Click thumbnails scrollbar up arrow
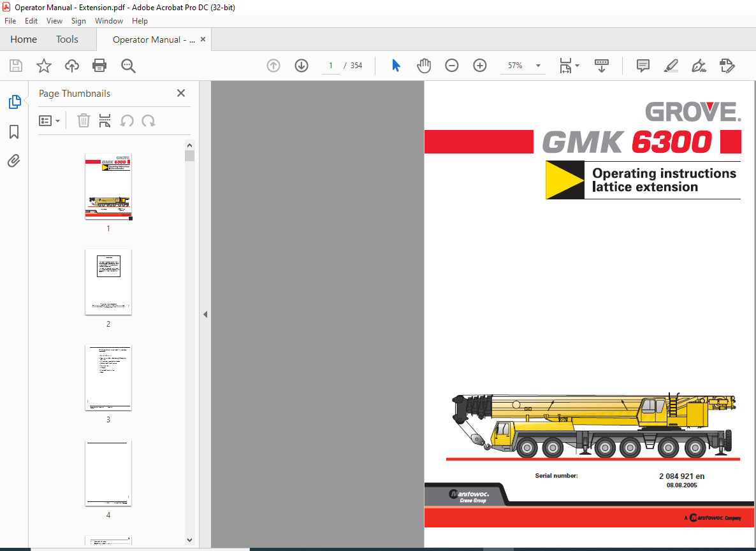This screenshot has width=756, height=551. click(189, 145)
